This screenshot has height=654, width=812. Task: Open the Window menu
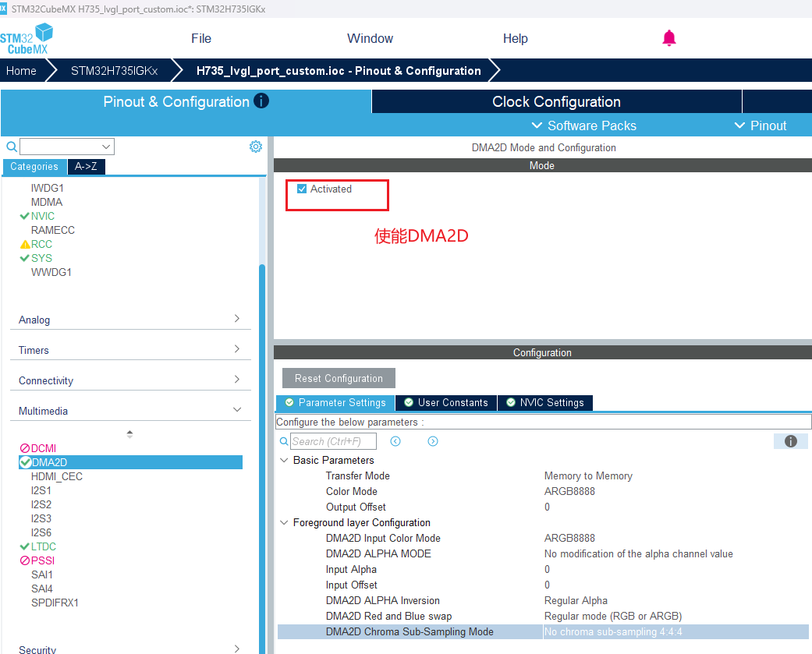pyautogui.click(x=370, y=38)
